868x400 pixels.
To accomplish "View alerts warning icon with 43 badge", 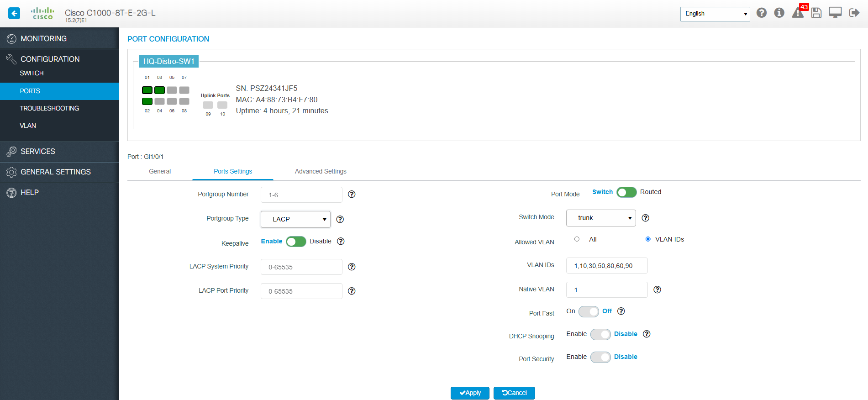I will [799, 12].
